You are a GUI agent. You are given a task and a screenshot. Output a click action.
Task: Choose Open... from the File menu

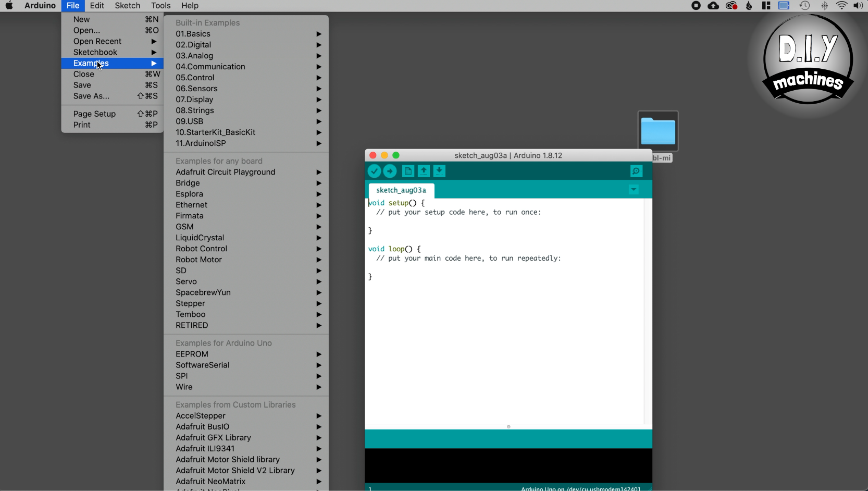(x=113, y=30)
